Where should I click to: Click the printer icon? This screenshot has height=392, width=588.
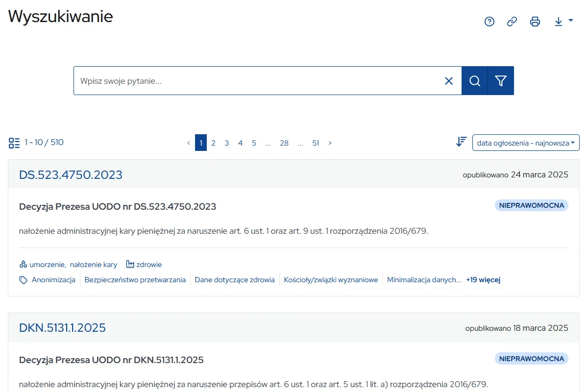535,22
